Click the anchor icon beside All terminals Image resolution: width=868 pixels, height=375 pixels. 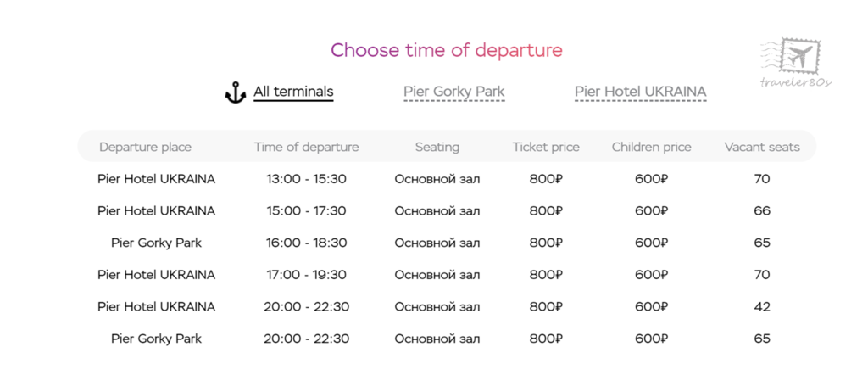click(x=236, y=92)
